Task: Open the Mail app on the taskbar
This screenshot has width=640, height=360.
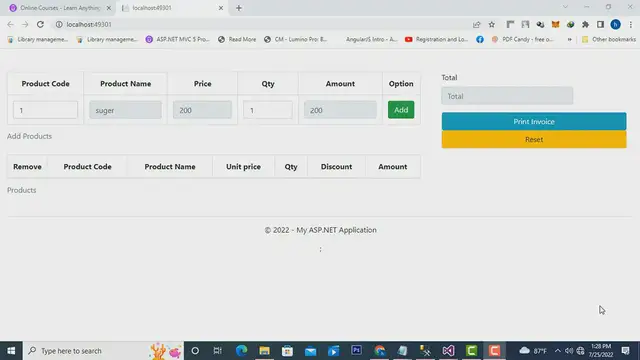Action: [311, 351]
